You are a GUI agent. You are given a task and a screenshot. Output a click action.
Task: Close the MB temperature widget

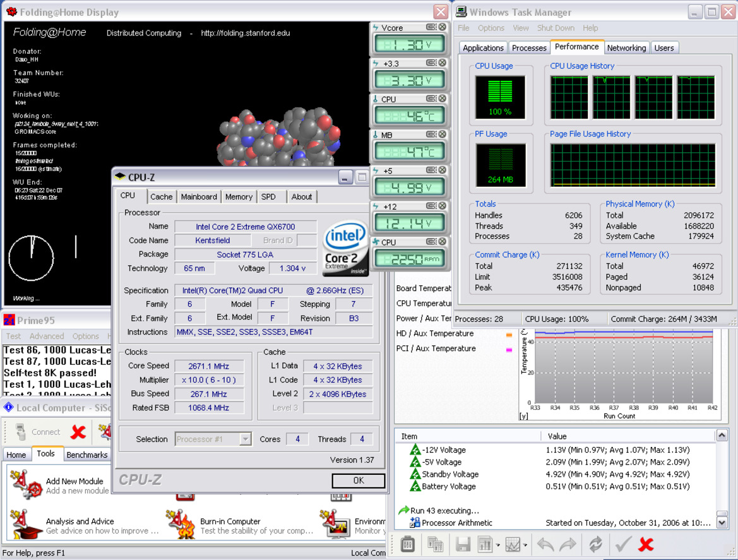442,134
